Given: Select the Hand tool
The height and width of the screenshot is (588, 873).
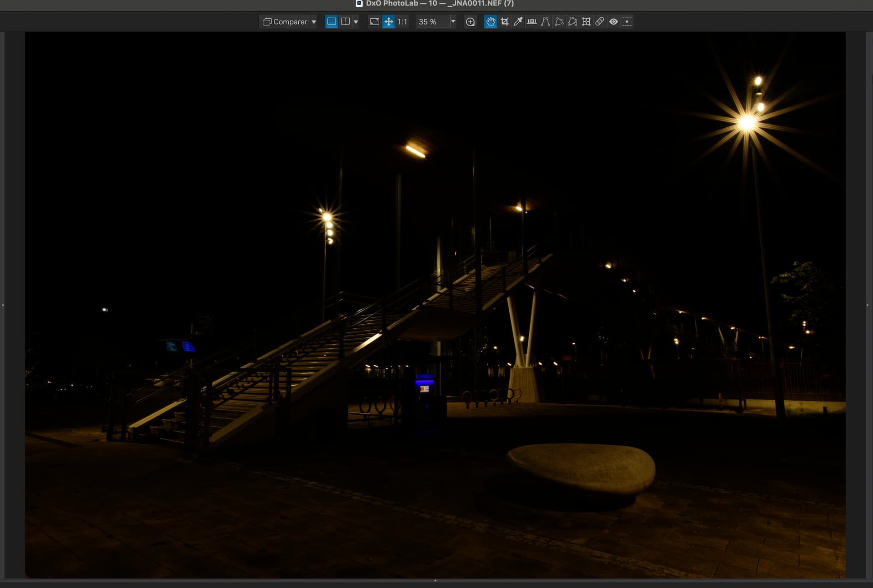Looking at the screenshot, I should tap(491, 21).
